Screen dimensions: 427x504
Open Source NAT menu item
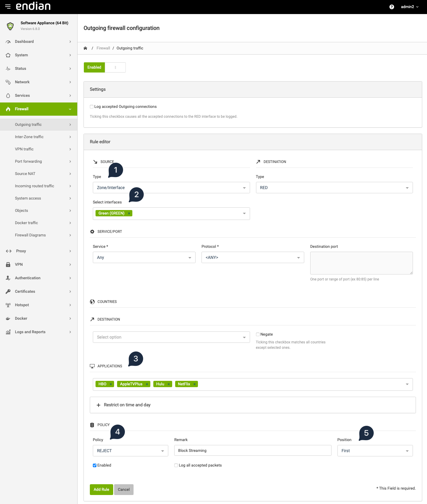pos(39,174)
